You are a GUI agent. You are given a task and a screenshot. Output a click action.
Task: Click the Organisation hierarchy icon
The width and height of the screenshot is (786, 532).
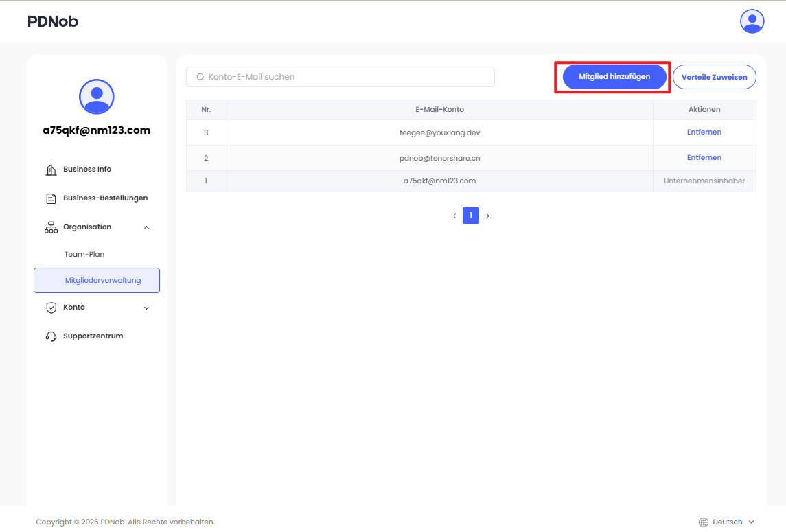point(51,227)
